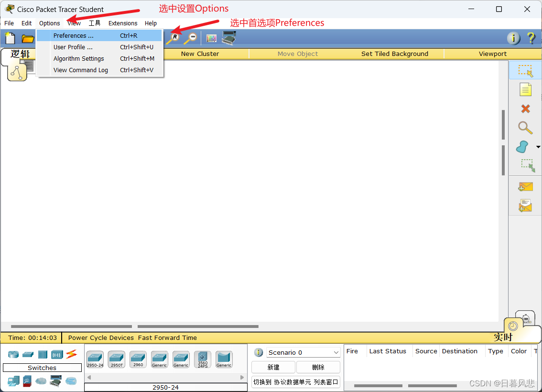Select the WAN Emulation cloud category
Image resolution: width=542 pixels, height=392 pixels.
point(41,381)
